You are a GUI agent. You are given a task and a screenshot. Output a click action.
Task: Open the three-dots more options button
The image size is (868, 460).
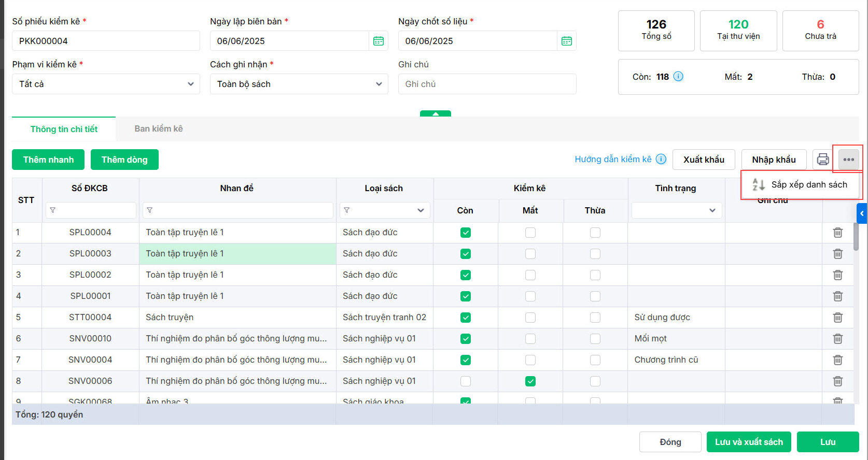[848, 160]
